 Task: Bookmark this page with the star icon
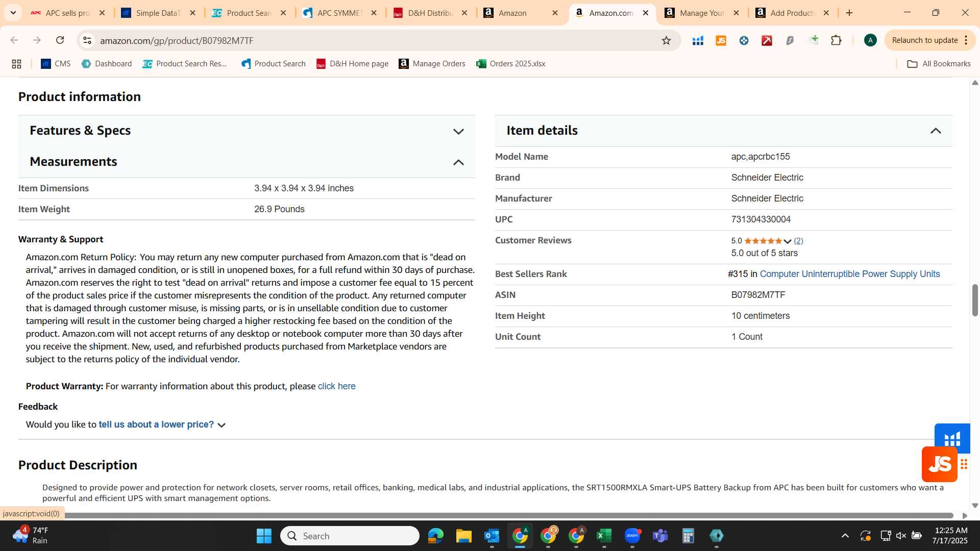tap(666, 40)
